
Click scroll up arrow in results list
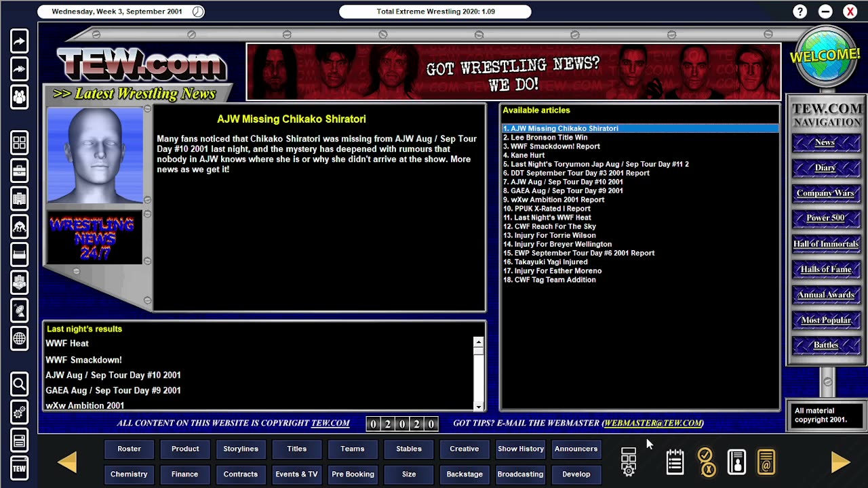coord(479,342)
